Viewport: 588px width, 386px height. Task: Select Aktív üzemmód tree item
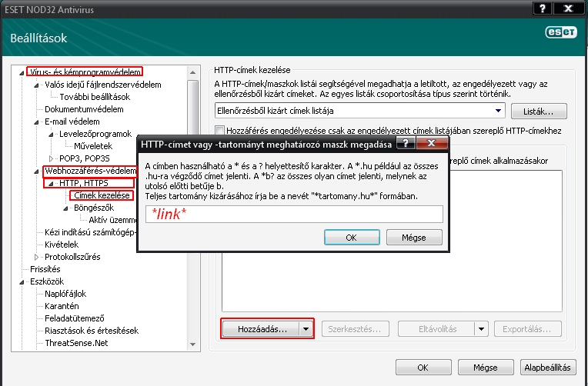112,220
